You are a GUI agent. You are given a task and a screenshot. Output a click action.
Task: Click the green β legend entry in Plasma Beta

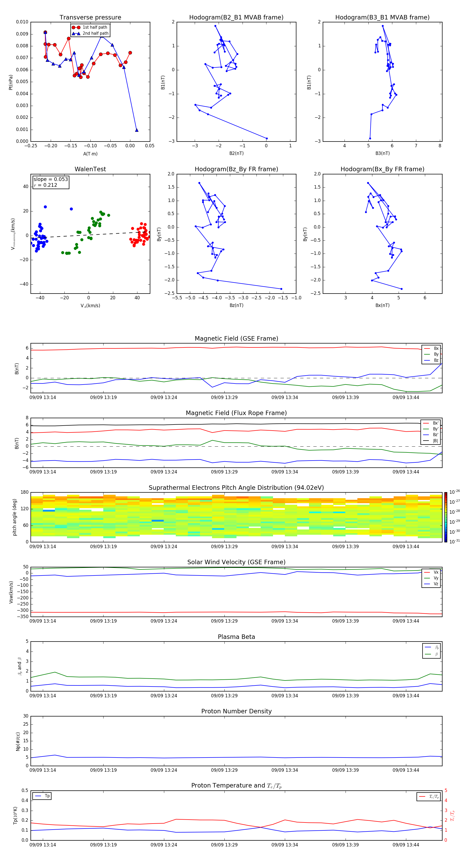(x=432, y=654)
